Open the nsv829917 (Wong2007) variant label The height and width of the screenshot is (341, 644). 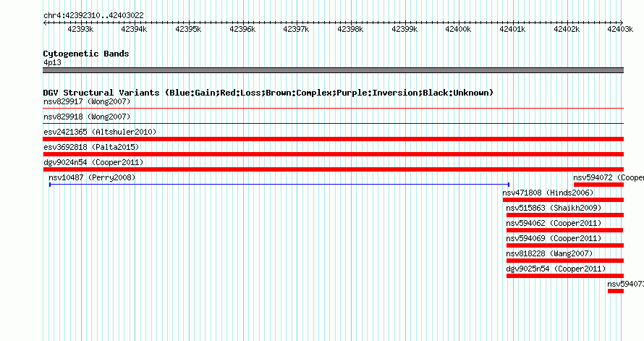pyautogui.click(x=87, y=101)
